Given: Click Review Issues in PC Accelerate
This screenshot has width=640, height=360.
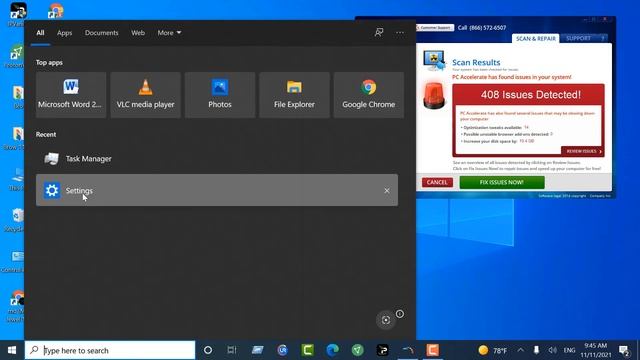Looking at the screenshot, I should coord(582,151).
